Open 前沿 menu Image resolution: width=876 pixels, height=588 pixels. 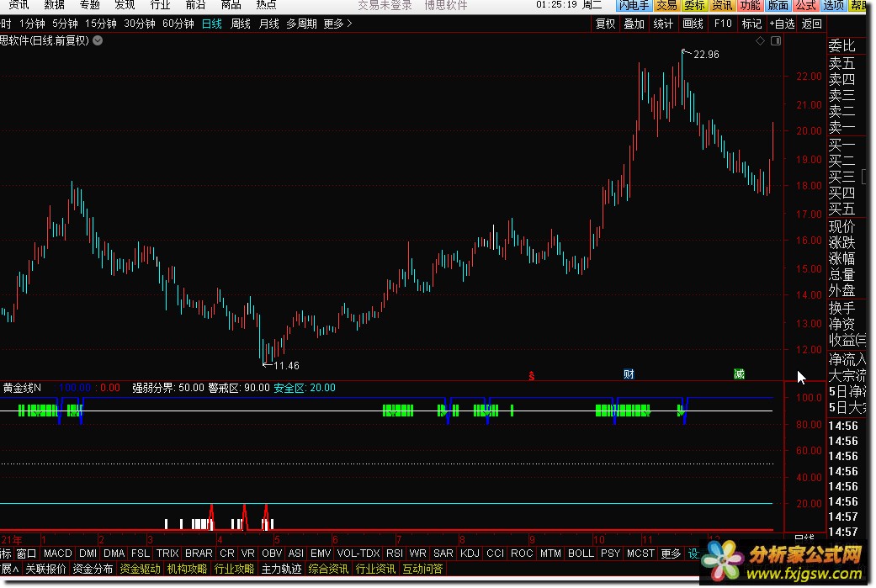tap(195, 5)
